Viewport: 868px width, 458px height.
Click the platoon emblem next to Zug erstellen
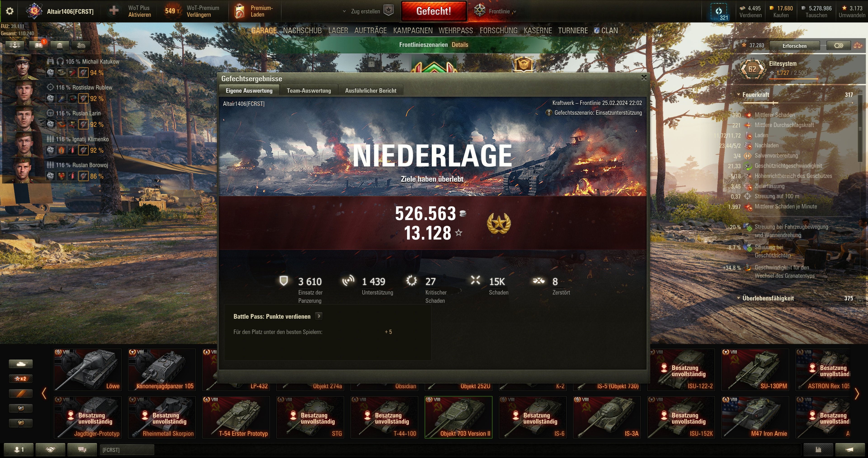tap(389, 10)
